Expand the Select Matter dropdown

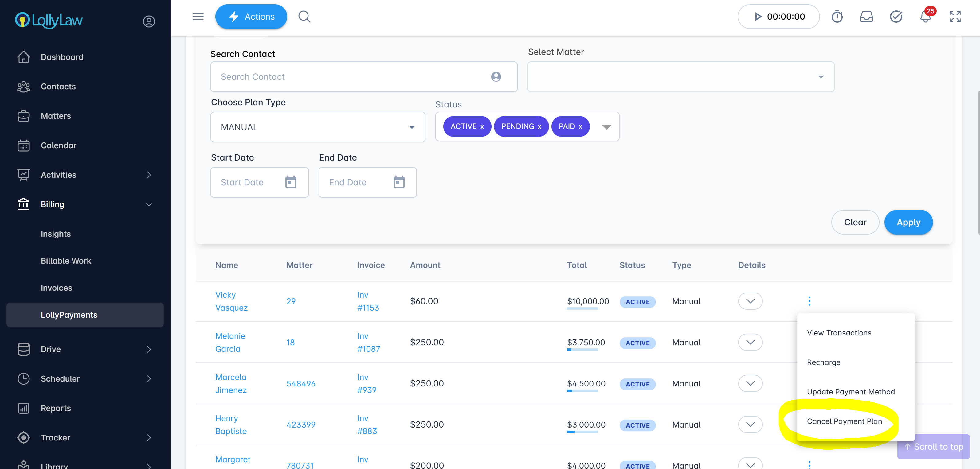(x=680, y=77)
